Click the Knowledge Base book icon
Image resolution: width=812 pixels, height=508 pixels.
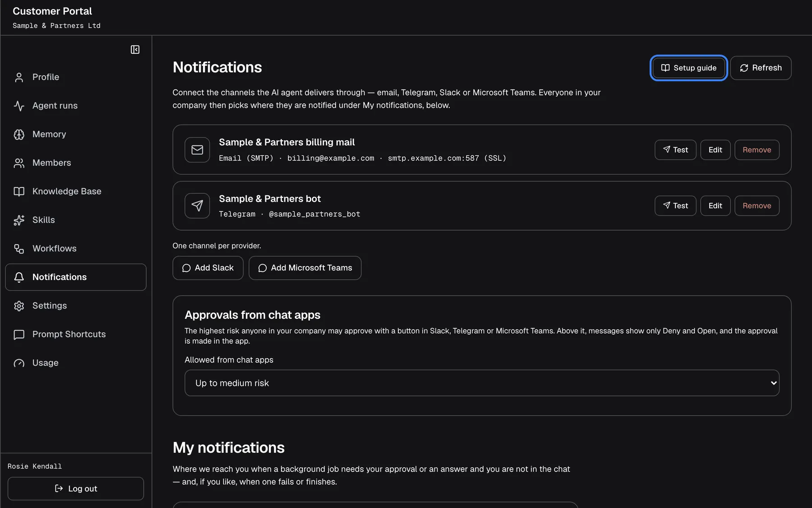19,191
